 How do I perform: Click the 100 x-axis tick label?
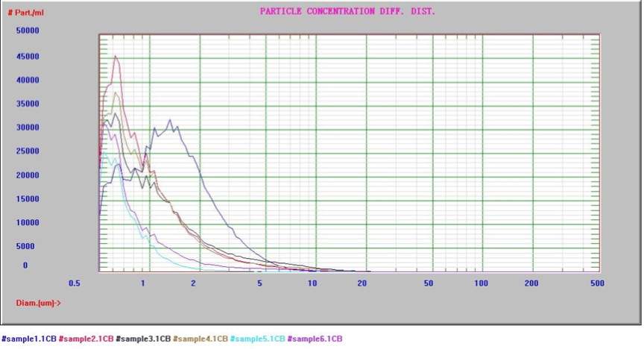tap(481, 283)
